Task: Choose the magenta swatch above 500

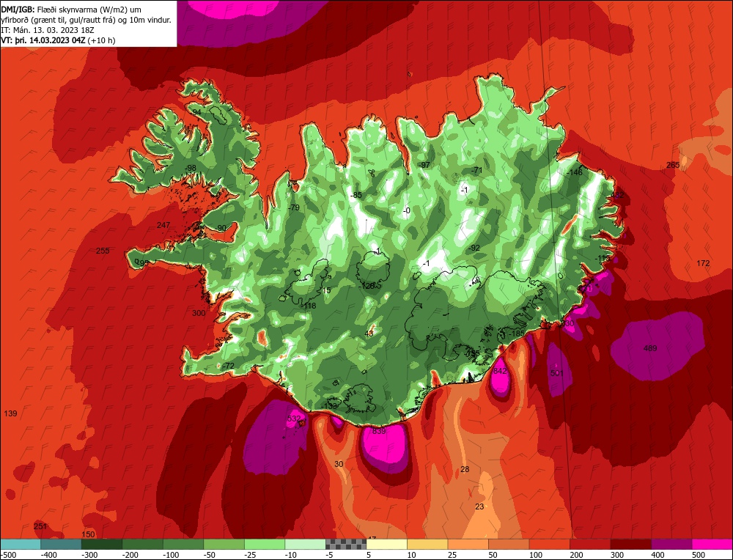Action: pos(712,544)
